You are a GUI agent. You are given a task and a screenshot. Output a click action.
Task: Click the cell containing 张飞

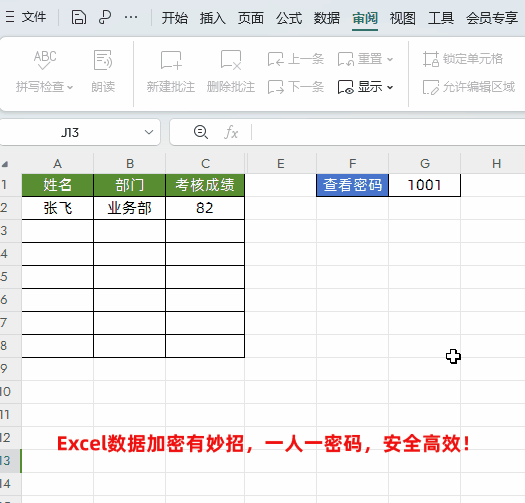[x=58, y=208]
